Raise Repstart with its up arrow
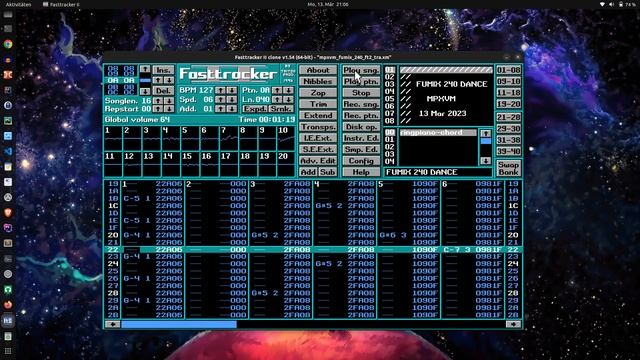The image size is (640, 360). point(158,109)
